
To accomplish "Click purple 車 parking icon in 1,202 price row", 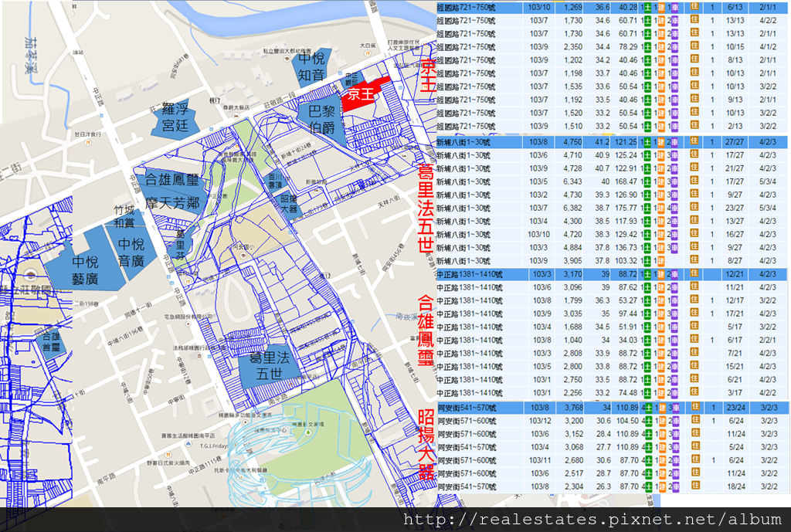I will click(x=675, y=60).
